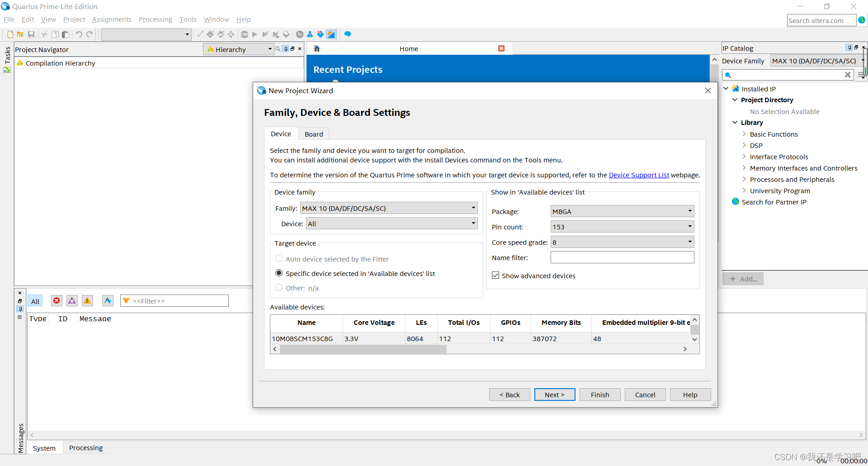Image resolution: width=868 pixels, height=466 pixels.
Task: Click the Cancel button in wizard
Action: click(645, 395)
